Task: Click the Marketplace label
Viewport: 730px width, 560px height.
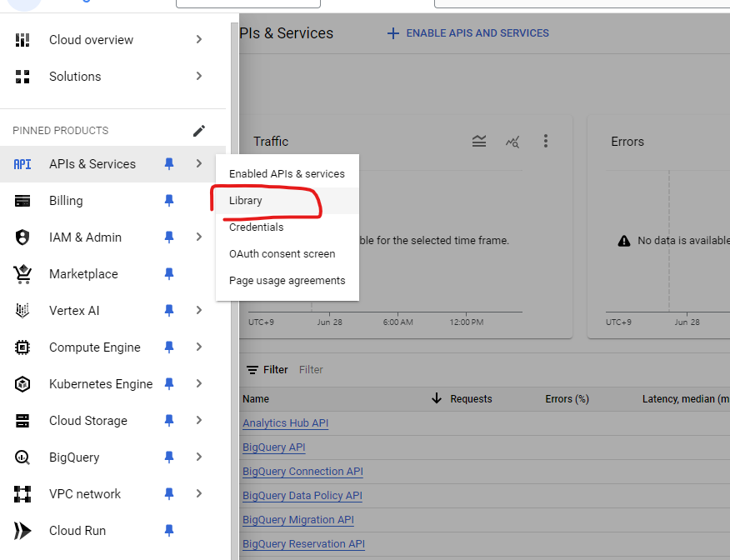Action: point(84,274)
